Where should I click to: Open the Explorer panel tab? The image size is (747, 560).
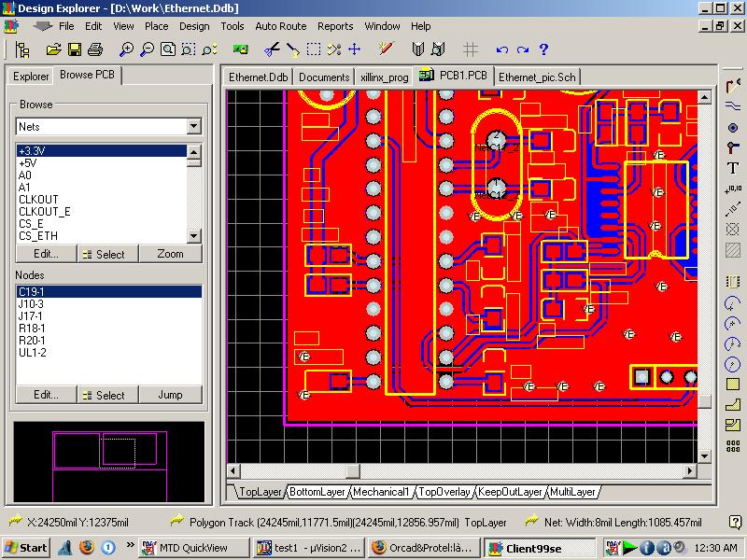(31, 77)
